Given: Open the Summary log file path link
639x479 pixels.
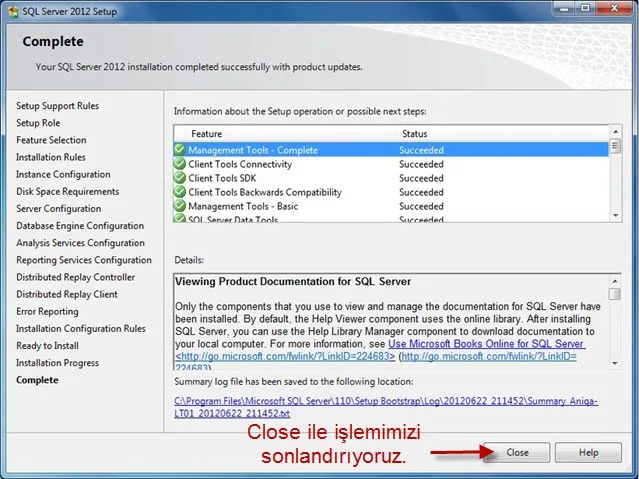Looking at the screenshot, I should (x=386, y=407).
